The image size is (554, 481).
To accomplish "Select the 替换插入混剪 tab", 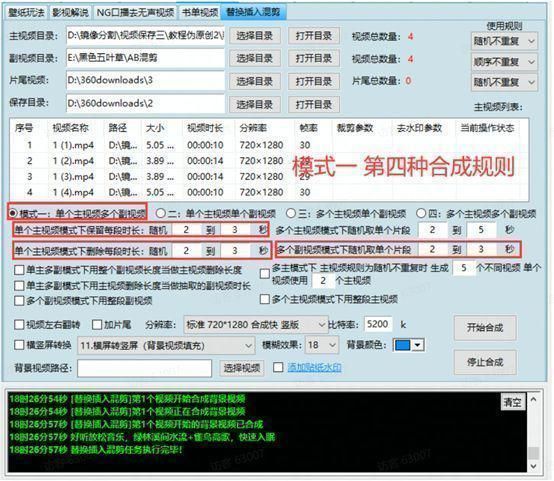I will pyautogui.click(x=253, y=12).
